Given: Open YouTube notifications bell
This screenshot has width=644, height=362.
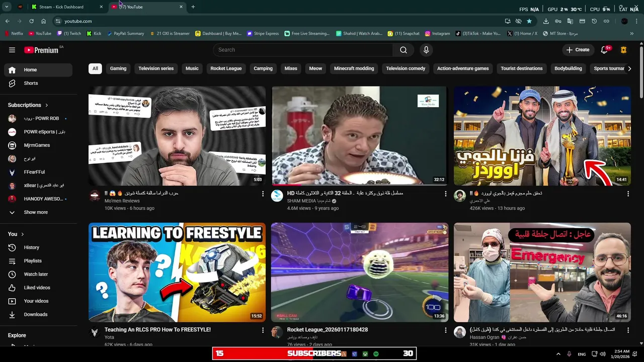Looking at the screenshot, I should pyautogui.click(x=605, y=50).
